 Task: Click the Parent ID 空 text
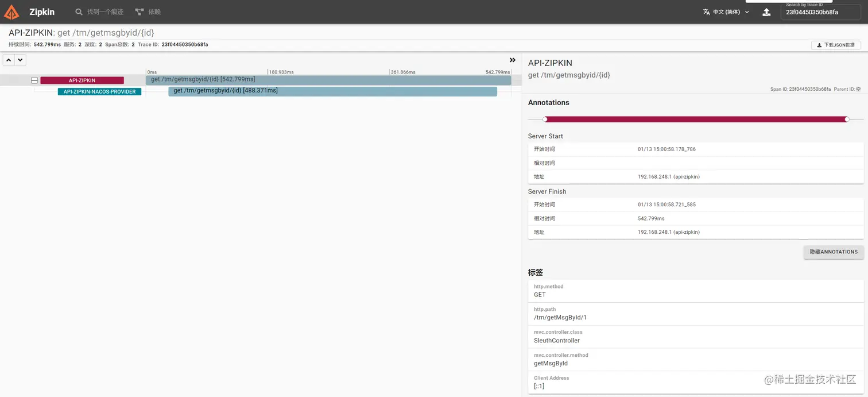(x=847, y=89)
